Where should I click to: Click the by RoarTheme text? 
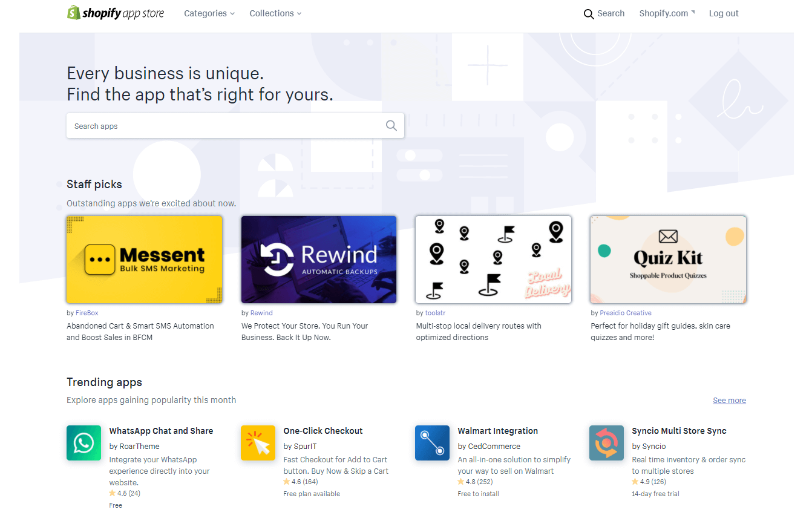click(134, 447)
